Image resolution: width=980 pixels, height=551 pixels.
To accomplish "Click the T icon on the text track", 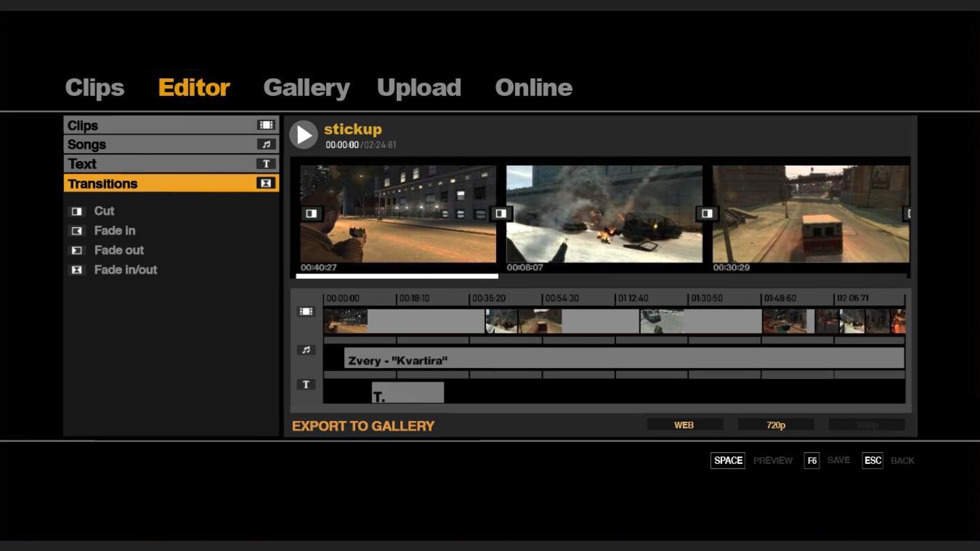I will pyautogui.click(x=306, y=384).
